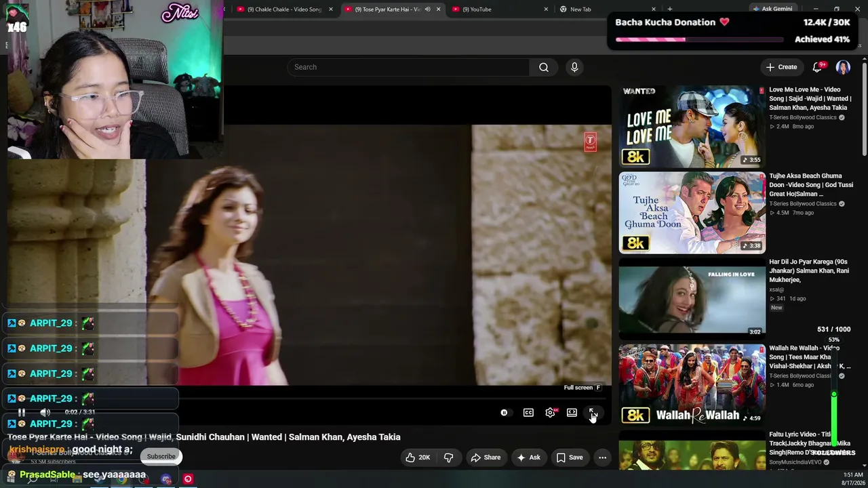Click the YouTube search magnifier button
The height and width of the screenshot is (488, 868).
click(543, 67)
